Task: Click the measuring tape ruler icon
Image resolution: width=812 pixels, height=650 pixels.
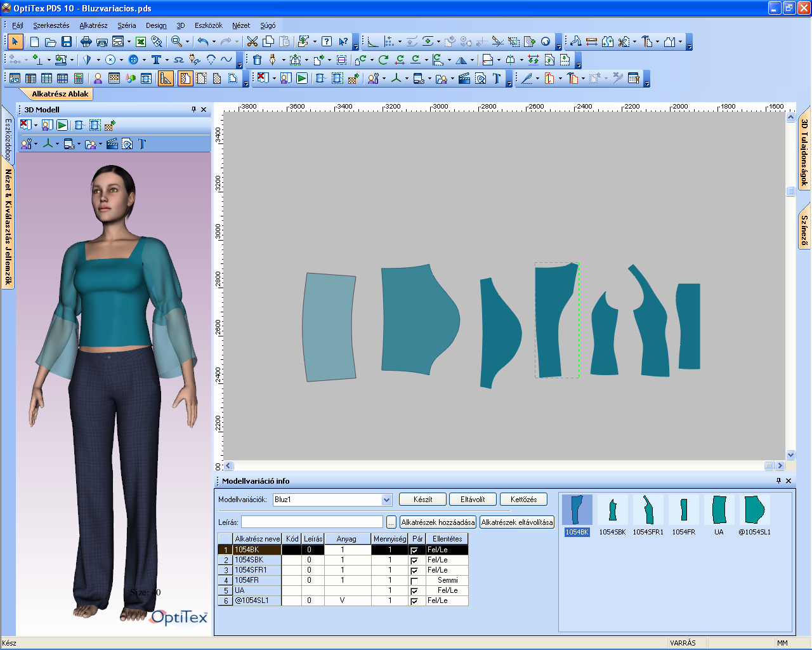Action: tap(591, 42)
